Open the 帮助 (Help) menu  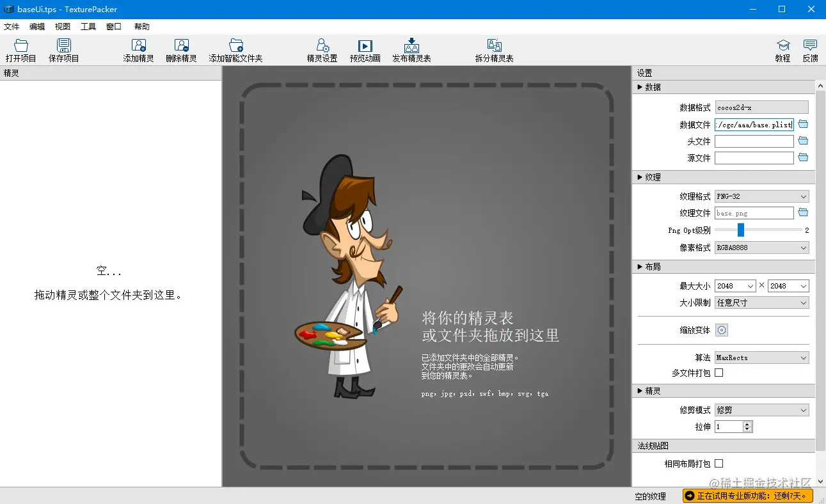pyautogui.click(x=142, y=27)
